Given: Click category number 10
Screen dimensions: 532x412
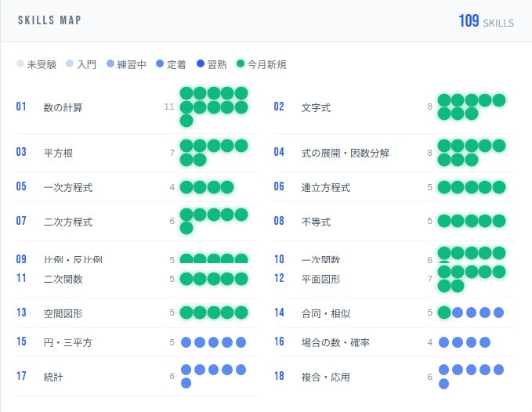Looking at the screenshot, I should pos(279,259).
